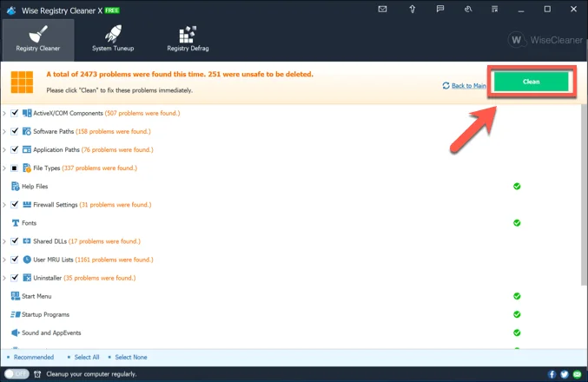This screenshot has width=588, height=382.
Task: Expand ActiveX/COM Components row
Action: 4,113
